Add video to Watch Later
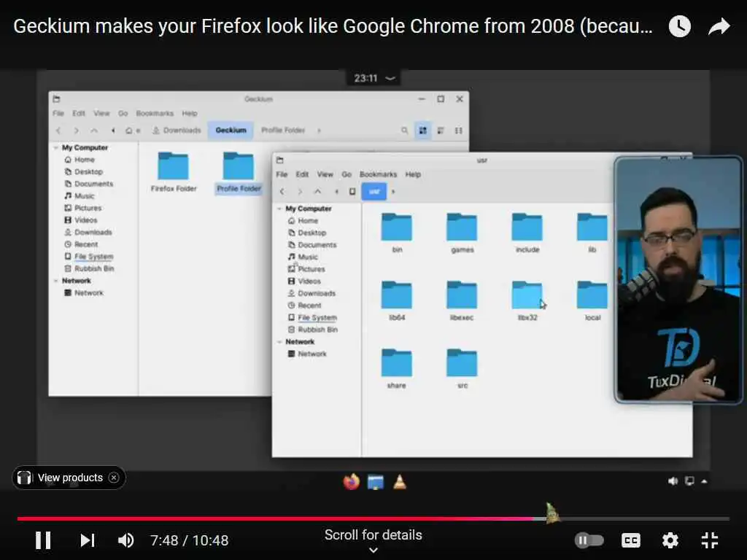The height and width of the screenshot is (560, 747). tap(679, 26)
